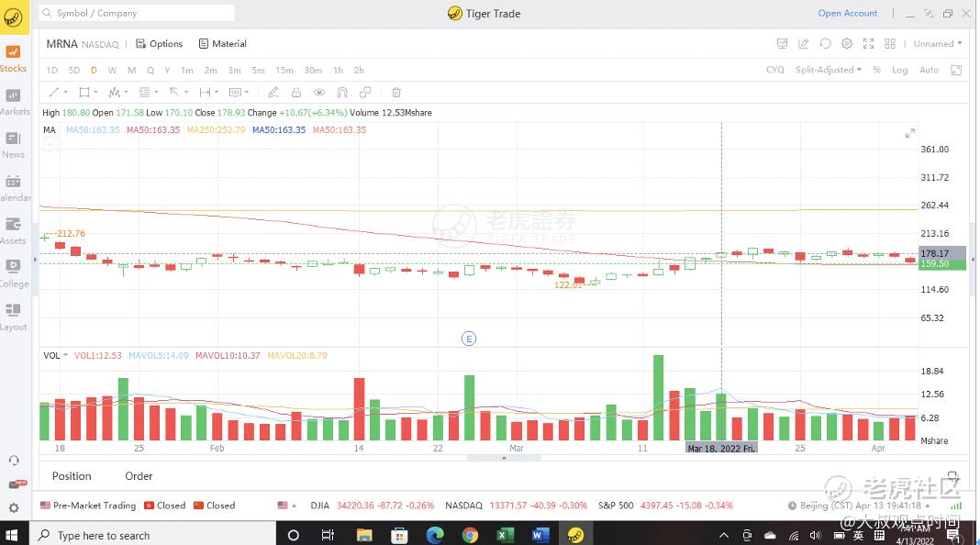Image resolution: width=980 pixels, height=545 pixels.
Task: Open the Calendar sidebar section
Action: pyautogui.click(x=13, y=188)
